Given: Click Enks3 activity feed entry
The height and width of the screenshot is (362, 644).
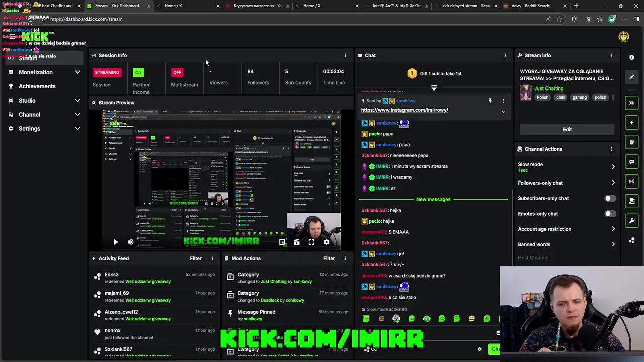Looking at the screenshot, I should [154, 278].
